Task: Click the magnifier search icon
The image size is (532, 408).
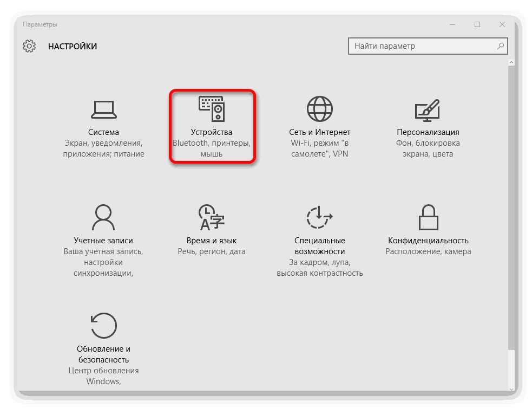Action: [501, 46]
